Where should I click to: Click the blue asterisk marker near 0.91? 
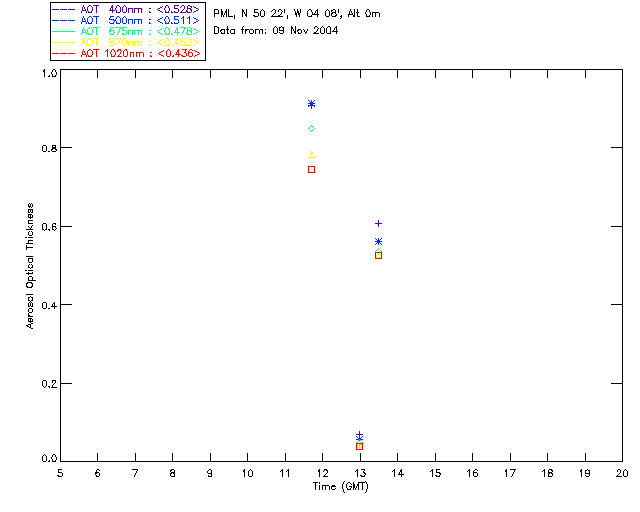[311, 104]
